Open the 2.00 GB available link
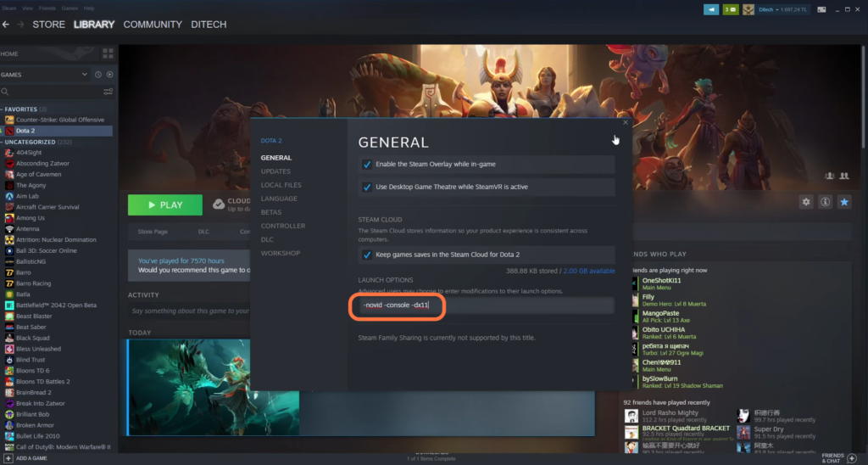 [589, 271]
